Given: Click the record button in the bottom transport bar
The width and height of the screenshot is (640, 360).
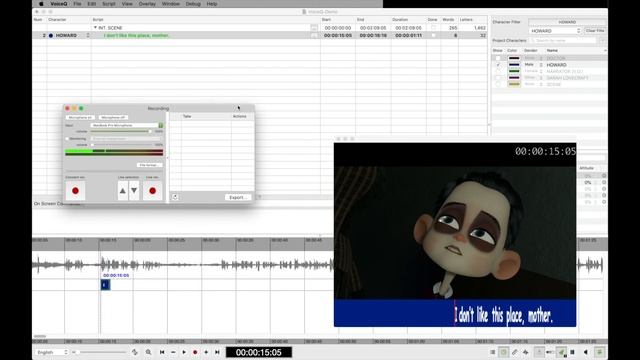Looking at the screenshot, I should (x=195, y=352).
